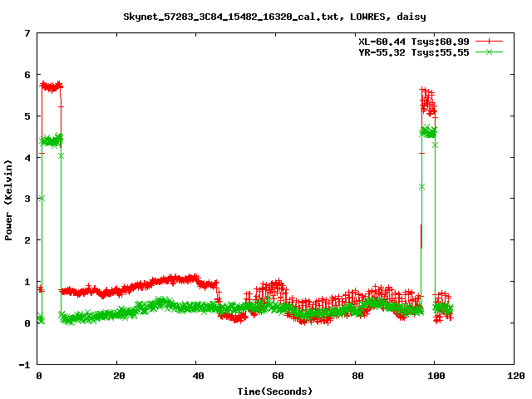Click y-axis tick label 1
This screenshot has height=399, width=532.
(27, 282)
